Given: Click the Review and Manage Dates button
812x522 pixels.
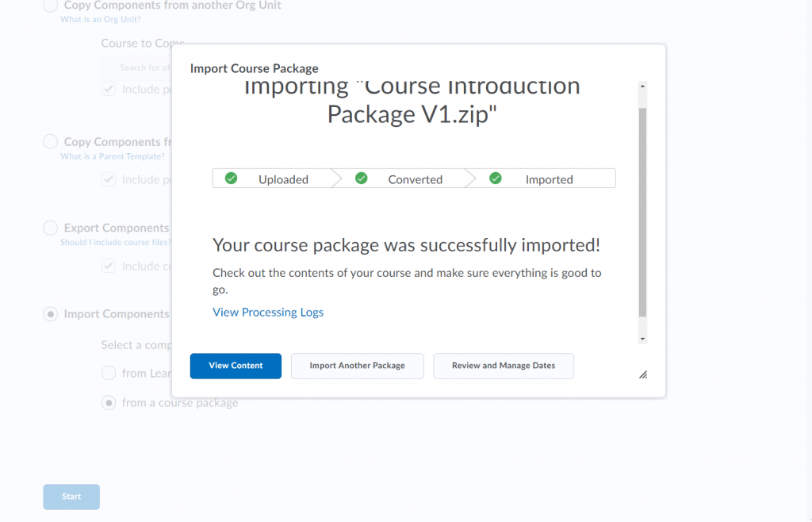Looking at the screenshot, I should point(504,366).
